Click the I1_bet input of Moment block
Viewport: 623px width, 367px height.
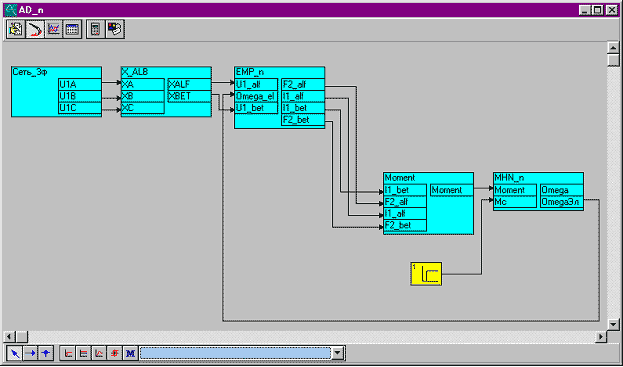tap(405, 190)
